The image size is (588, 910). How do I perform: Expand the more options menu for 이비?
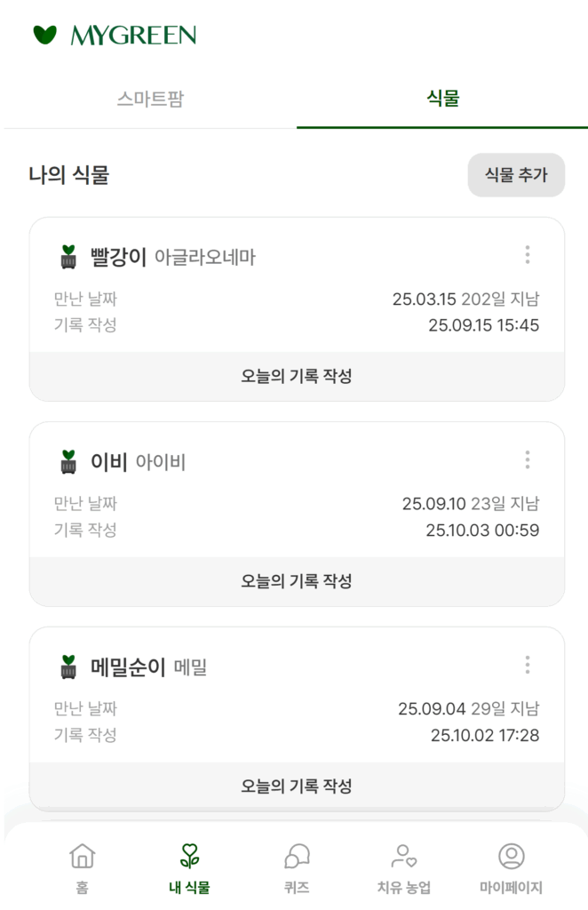527,459
